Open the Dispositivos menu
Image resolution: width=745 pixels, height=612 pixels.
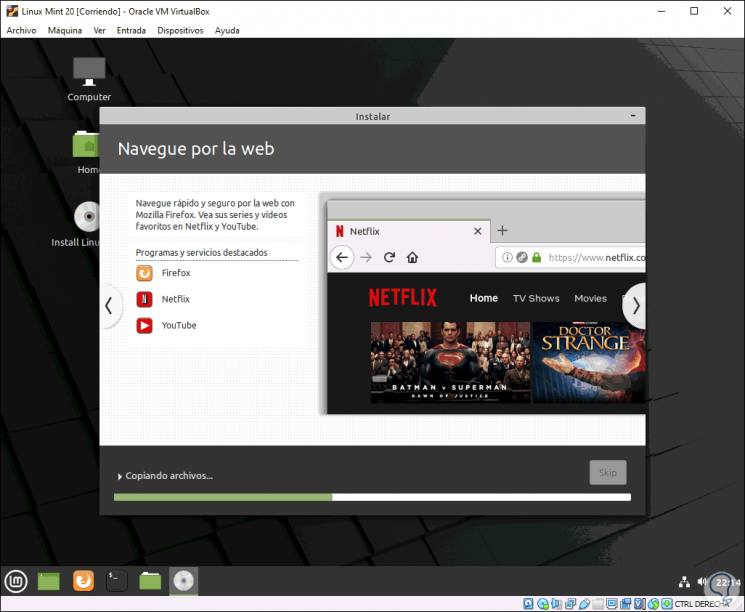[x=180, y=30]
